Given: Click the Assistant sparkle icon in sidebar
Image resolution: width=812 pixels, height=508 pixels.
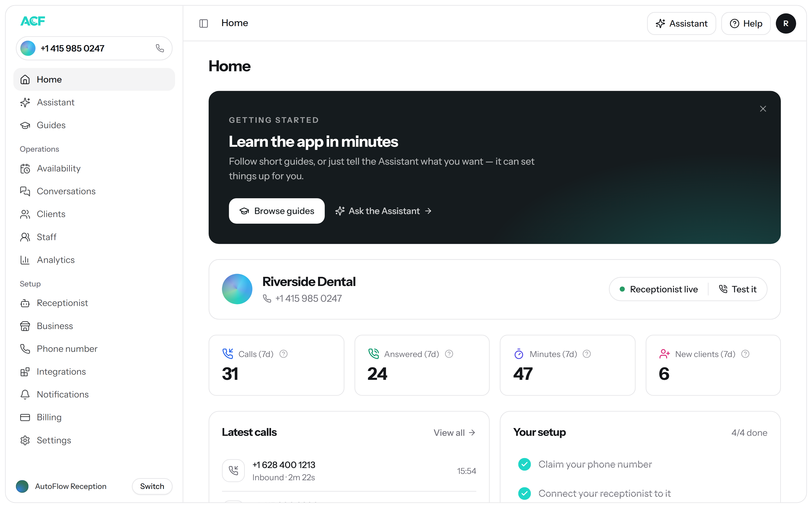Looking at the screenshot, I should pyautogui.click(x=25, y=102).
